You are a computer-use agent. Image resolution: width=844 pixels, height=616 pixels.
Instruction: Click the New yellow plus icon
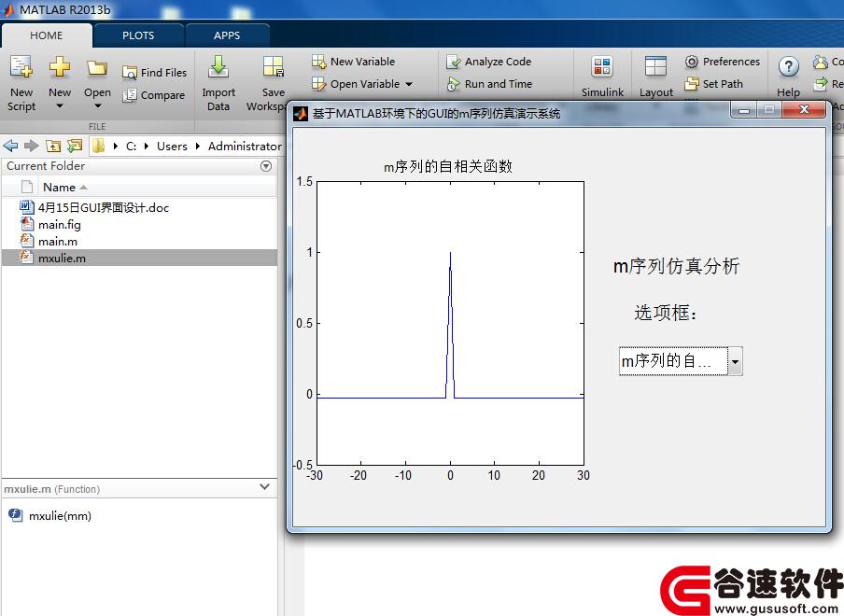tap(59, 67)
